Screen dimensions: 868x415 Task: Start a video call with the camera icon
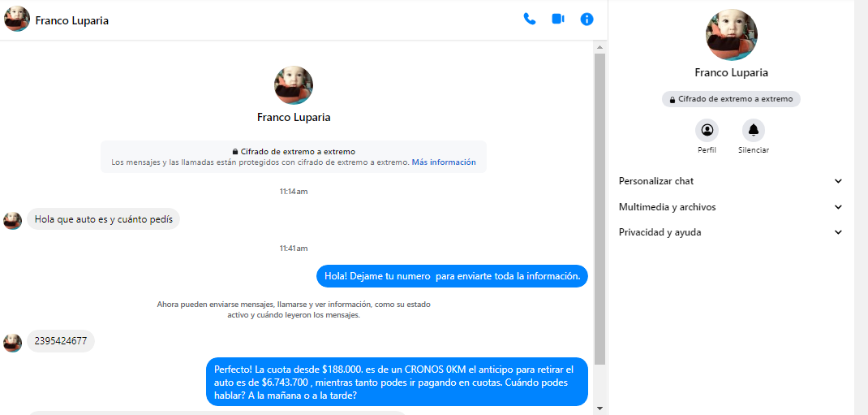[x=558, y=19]
